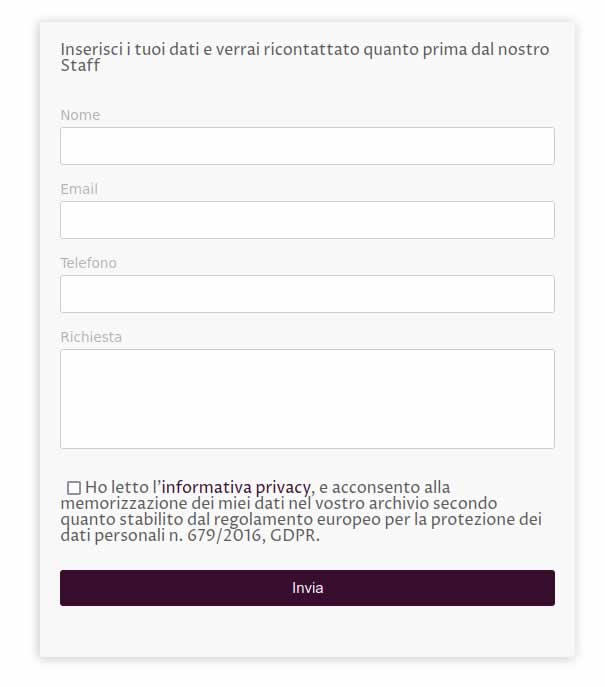Click the Telefono field label

(x=88, y=263)
